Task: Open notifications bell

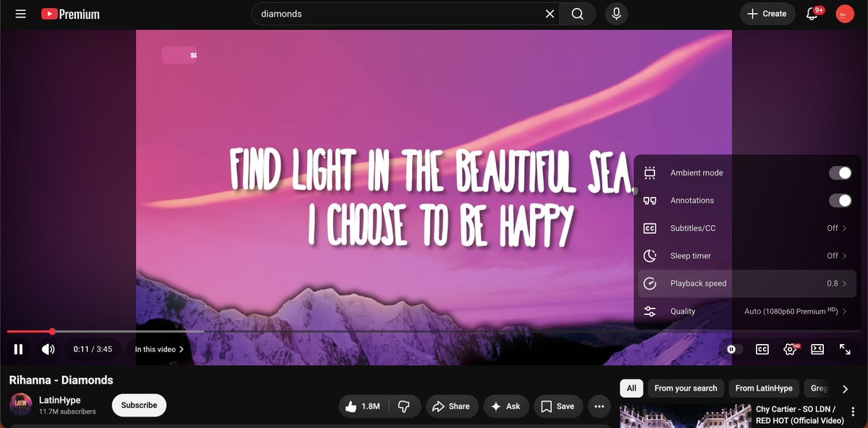Action: (x=812, y=14)
